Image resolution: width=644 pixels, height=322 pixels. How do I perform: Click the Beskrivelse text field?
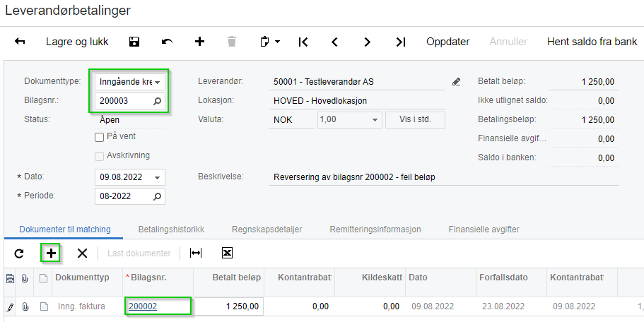click(x=443, y=177)
